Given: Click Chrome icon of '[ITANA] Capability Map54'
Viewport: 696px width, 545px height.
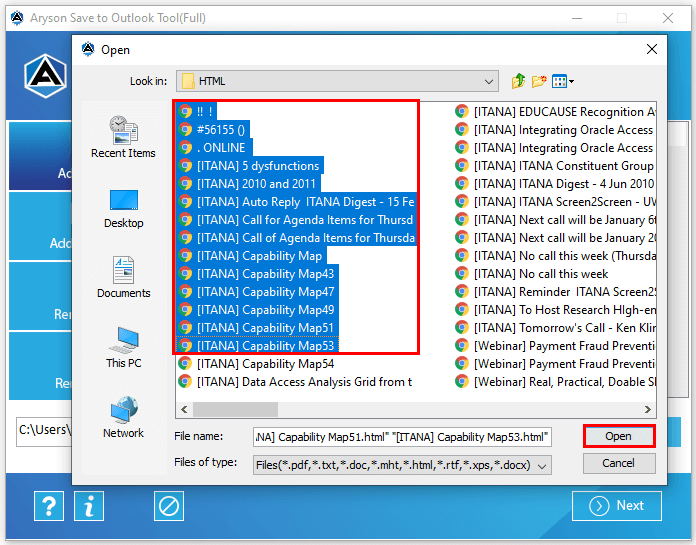Looking at the screenshot, I should (185, 364).
